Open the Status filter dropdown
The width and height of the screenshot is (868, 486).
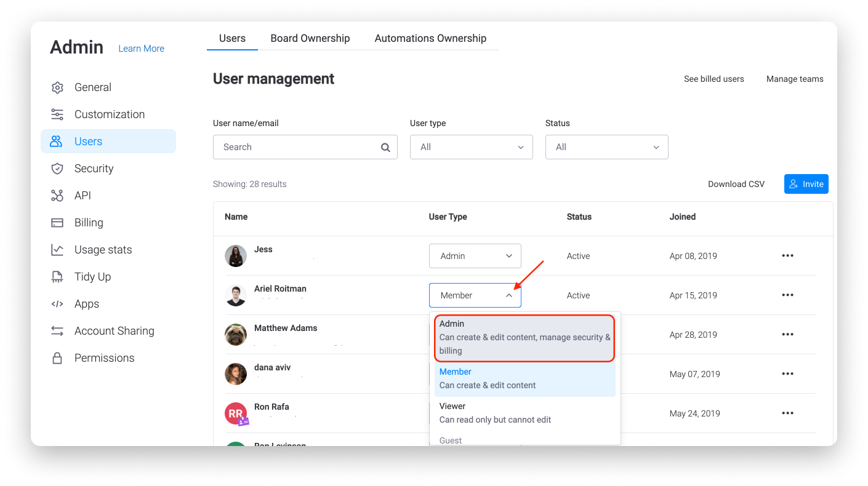click(607, 147)
